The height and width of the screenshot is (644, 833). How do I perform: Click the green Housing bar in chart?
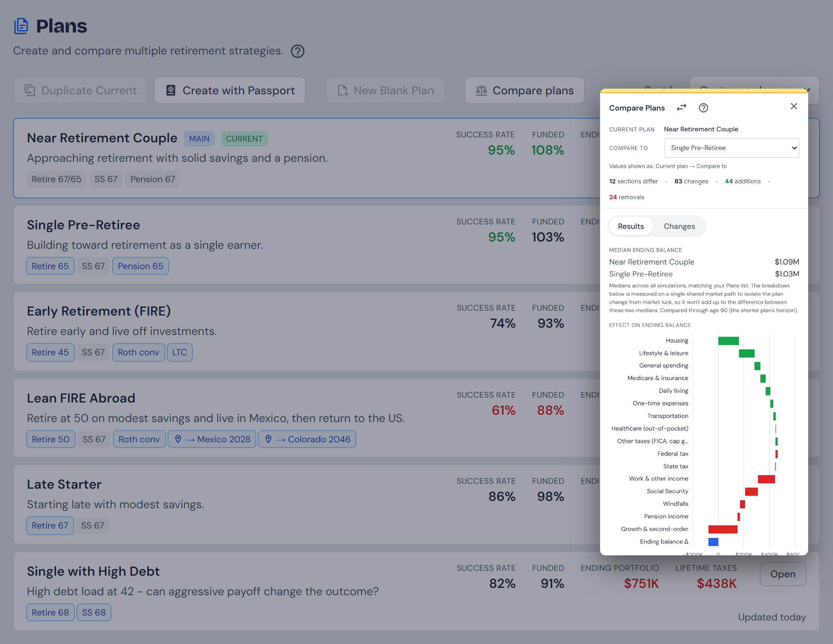pos(728,341)
